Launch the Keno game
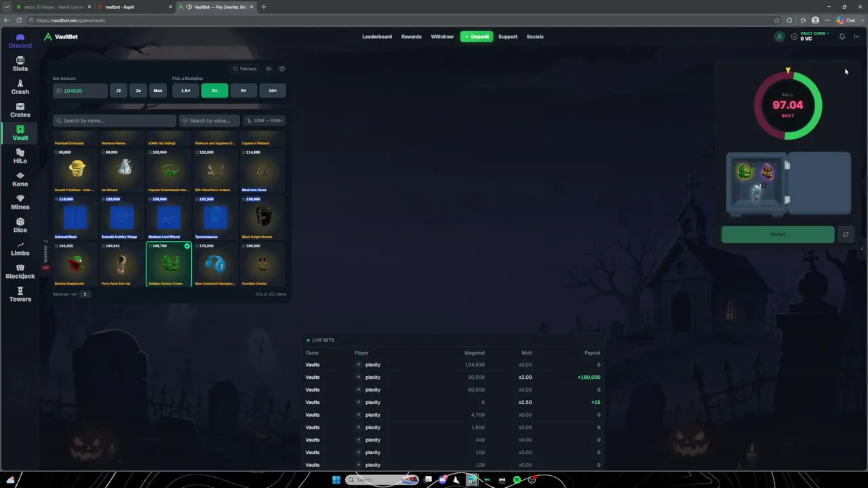 pos(20,179)
